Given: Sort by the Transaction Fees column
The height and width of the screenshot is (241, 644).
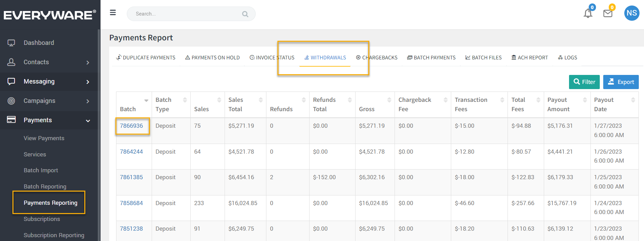Looking at the screenshot, I should click(x=502, y=100).
